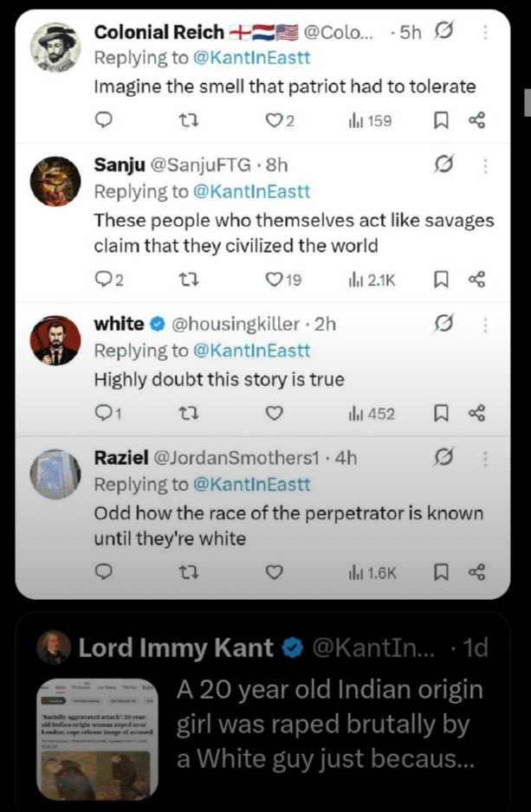Screen dimensions: 531x812
Task: Open Colonial Reich's profile avatar
Action: point(55,48)
